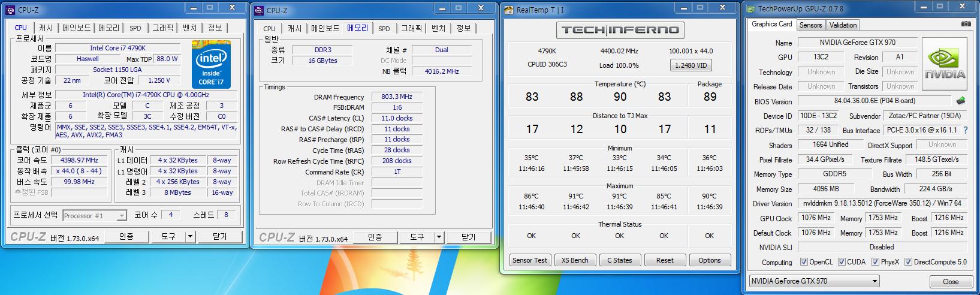Click 닫기 button in CPU-Z processor window
This screenshot has width=980, height=295.
[220, 236]
